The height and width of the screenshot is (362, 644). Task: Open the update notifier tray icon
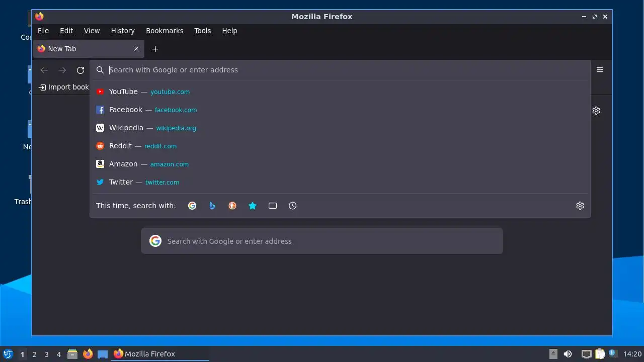pyautogui.click(x=613, y=353)
